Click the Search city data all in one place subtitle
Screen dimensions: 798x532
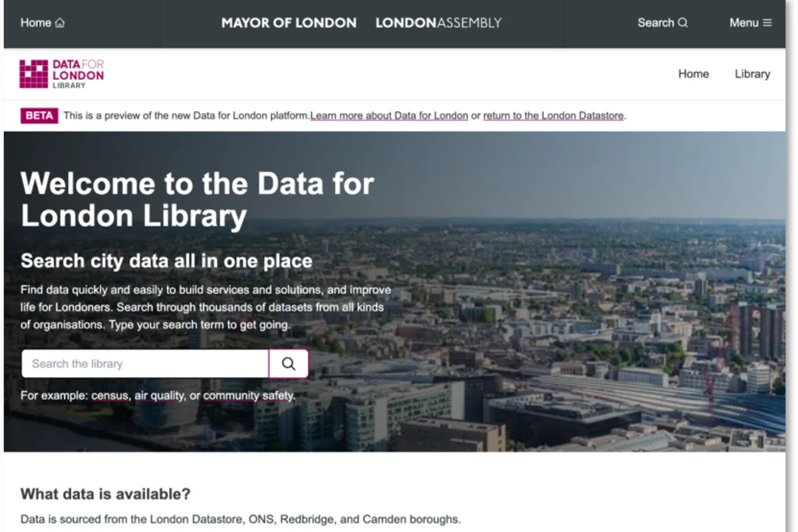[166, 261]
